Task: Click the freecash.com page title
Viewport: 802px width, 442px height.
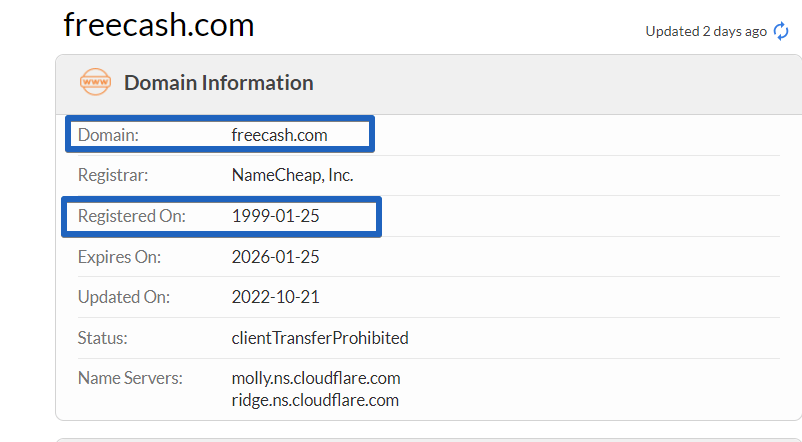Action: [x=159, y=25]
